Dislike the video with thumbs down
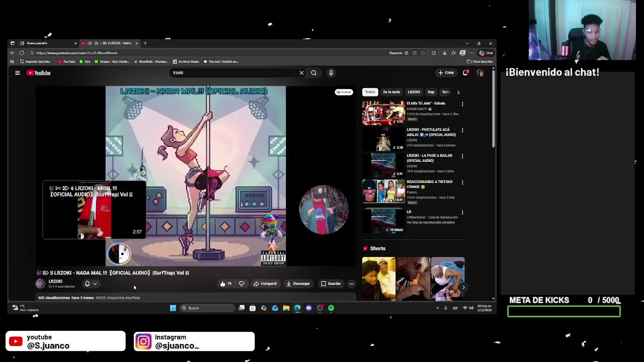The width and height of the screenshot is (644, 362). [x=242, y=284]
